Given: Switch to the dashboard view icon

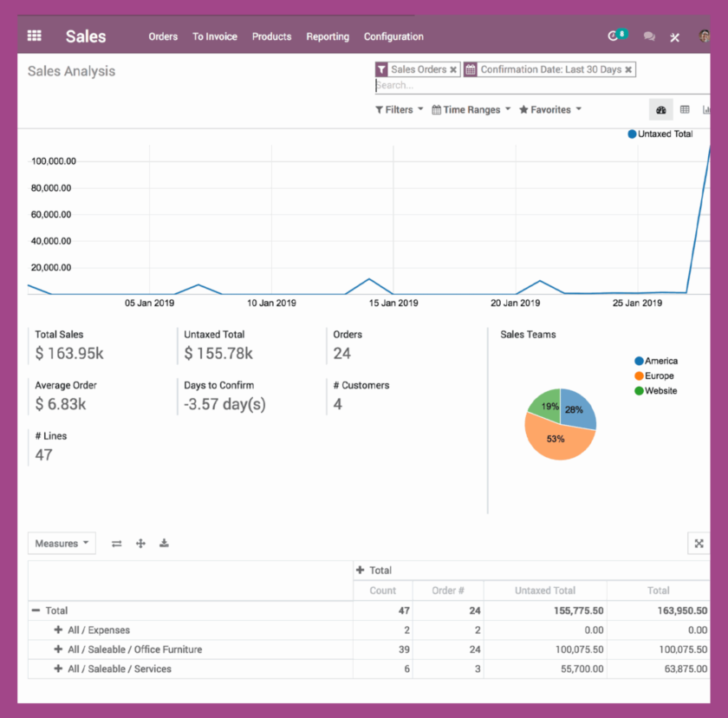Looking at the screenshot, I should (661, 109).
